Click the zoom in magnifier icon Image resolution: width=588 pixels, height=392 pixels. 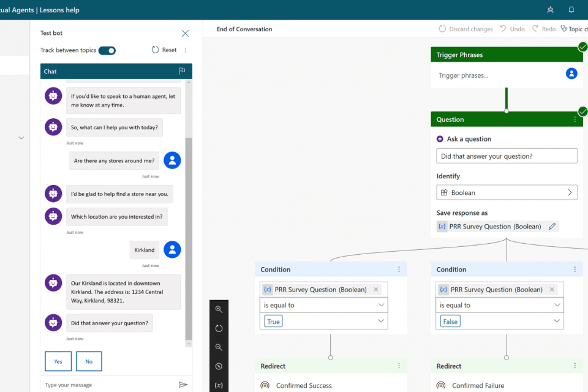(219, 310)
